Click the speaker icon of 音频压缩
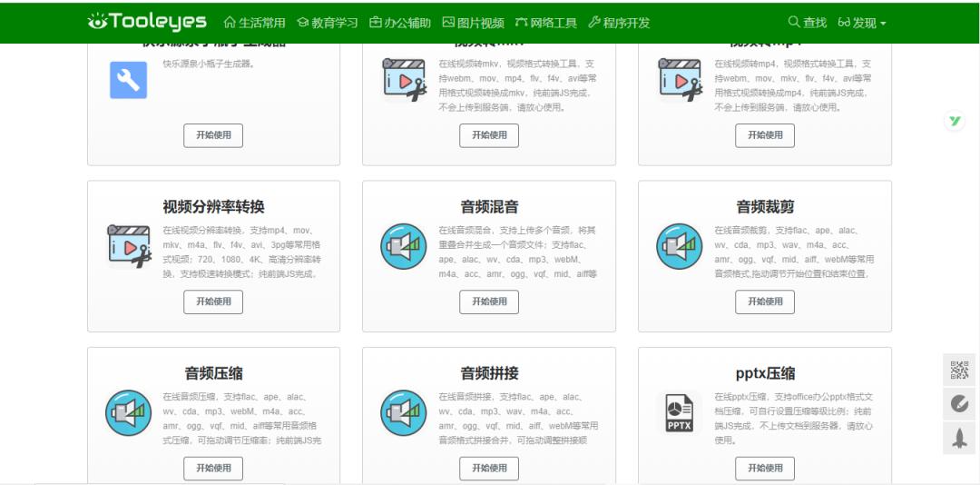980x485 pixels. pos(128,413)
